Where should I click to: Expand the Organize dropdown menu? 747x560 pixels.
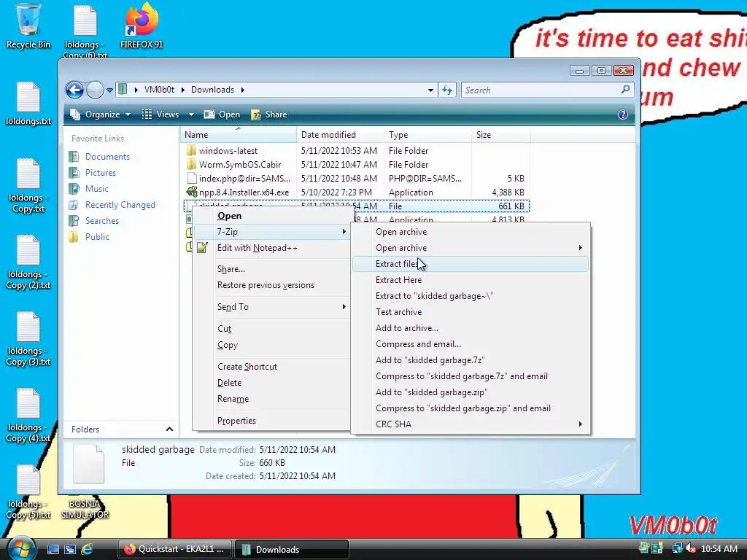point(128,114)
